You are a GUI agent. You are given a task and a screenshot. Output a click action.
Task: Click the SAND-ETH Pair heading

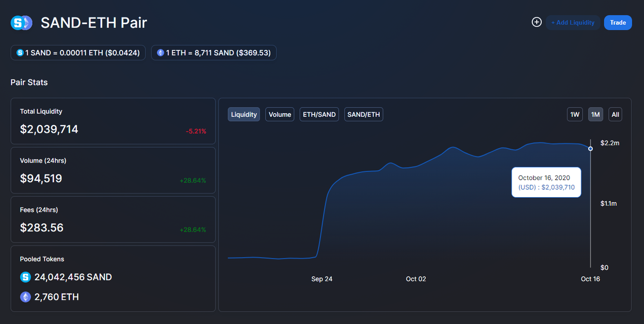coord(94,23)
